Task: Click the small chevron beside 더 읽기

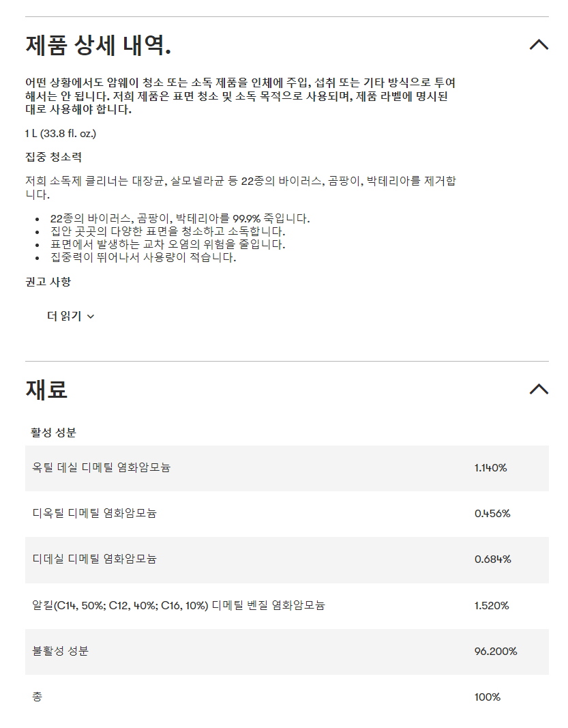Action: pyautogui.click(x=91, y=317)
